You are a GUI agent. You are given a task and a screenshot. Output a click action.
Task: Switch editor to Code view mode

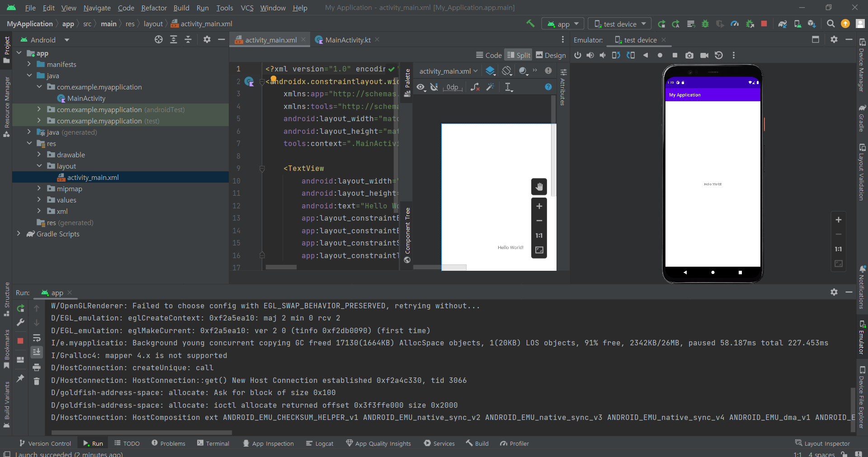pyautogui.click(x=489, y=55)
